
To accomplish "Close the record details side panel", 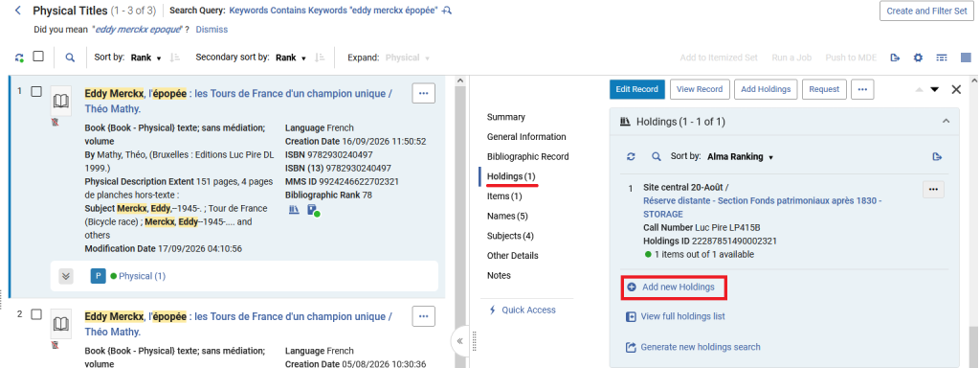I will click(x=956, y=89).
